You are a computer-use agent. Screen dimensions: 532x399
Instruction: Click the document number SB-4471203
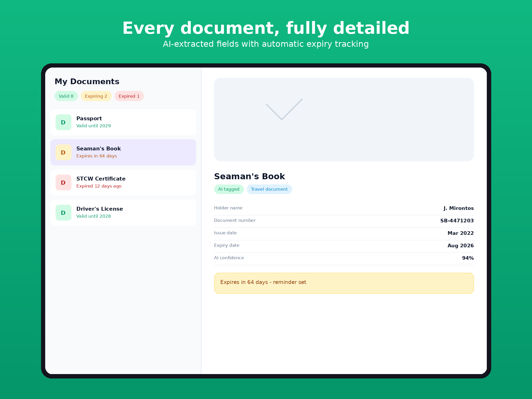tap(457, 221)
